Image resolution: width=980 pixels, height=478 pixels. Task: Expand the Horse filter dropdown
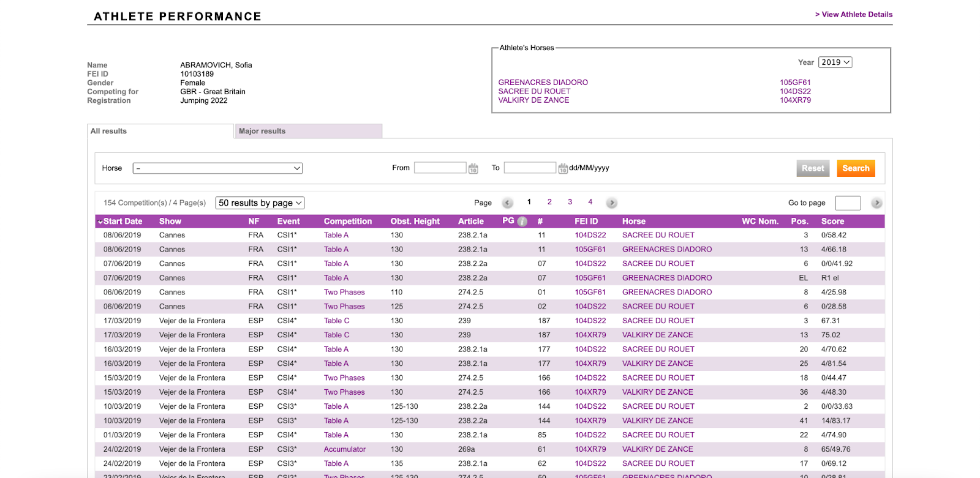tap(217, 168)
